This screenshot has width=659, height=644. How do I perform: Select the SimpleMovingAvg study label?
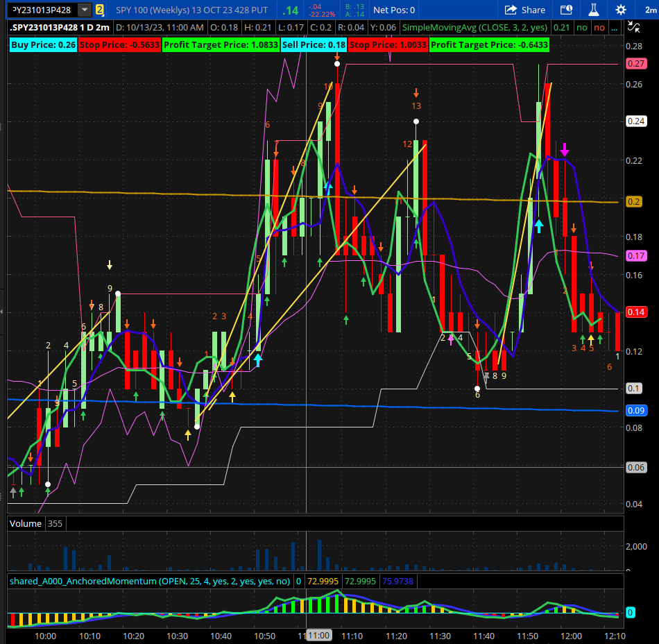pos(474,28)
